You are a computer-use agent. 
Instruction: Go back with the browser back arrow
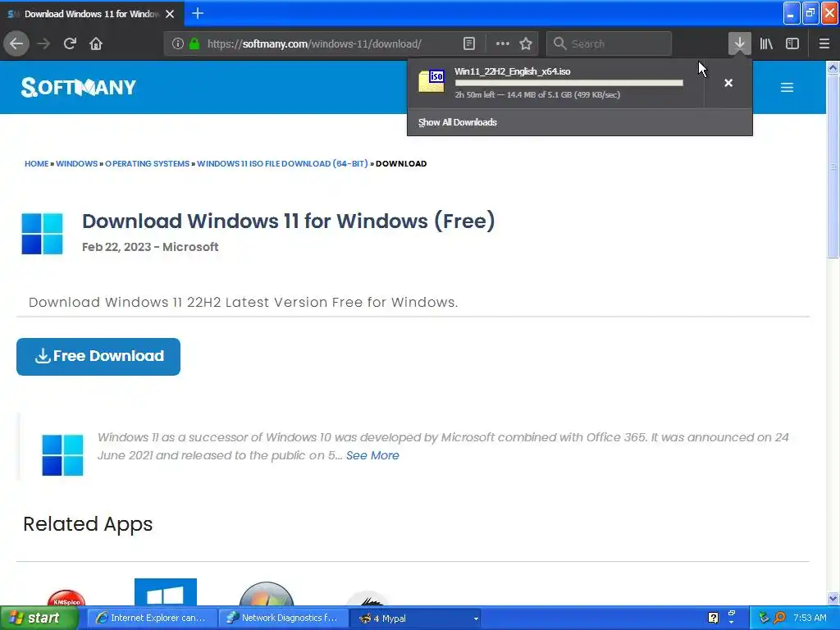[x=16, y=43]
